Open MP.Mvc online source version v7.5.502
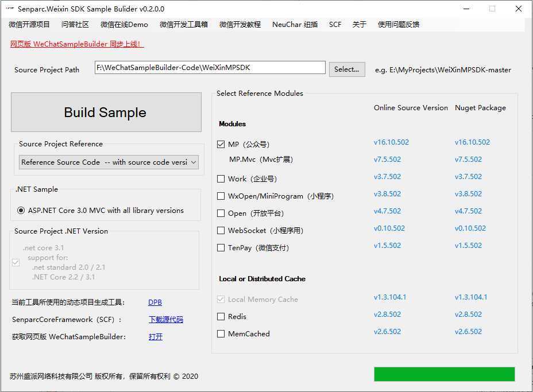 click(387, 160)
